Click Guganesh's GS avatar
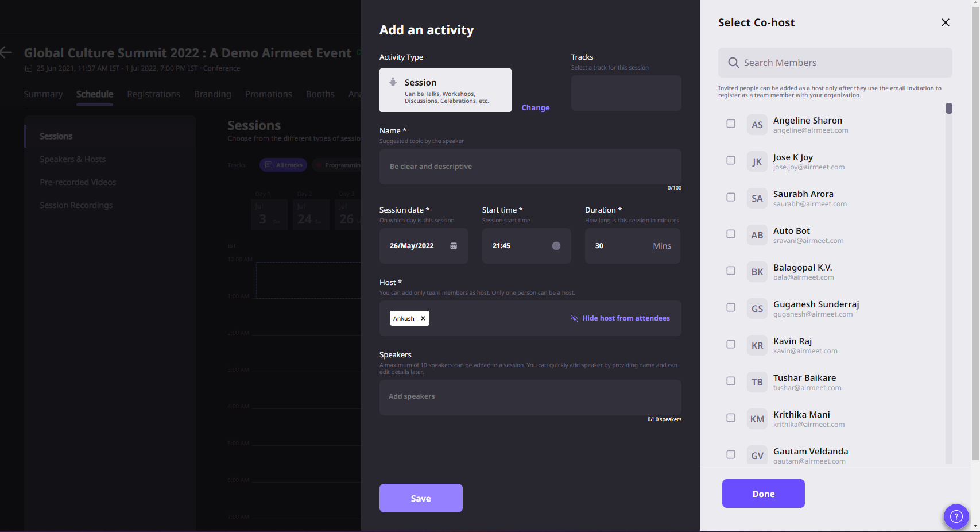 (757, 309)
